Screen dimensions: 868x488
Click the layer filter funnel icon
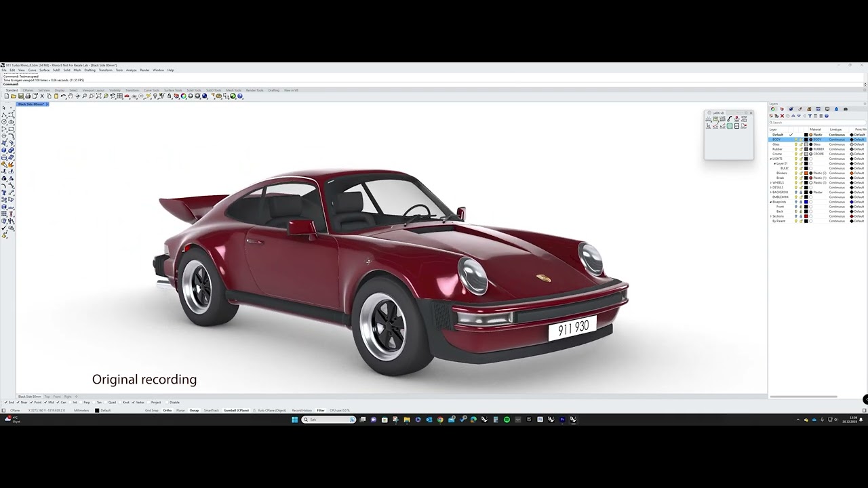click(x=808, y=116)
